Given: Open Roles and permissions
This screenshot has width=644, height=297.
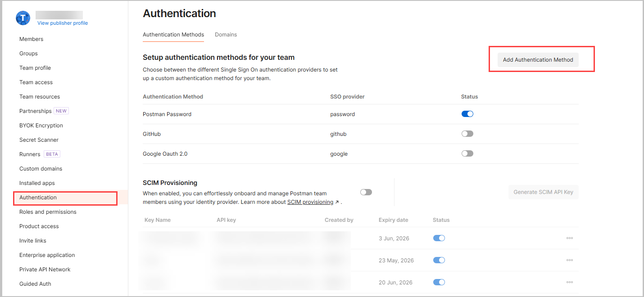Looking at the screenshot, I should (48, 212).
